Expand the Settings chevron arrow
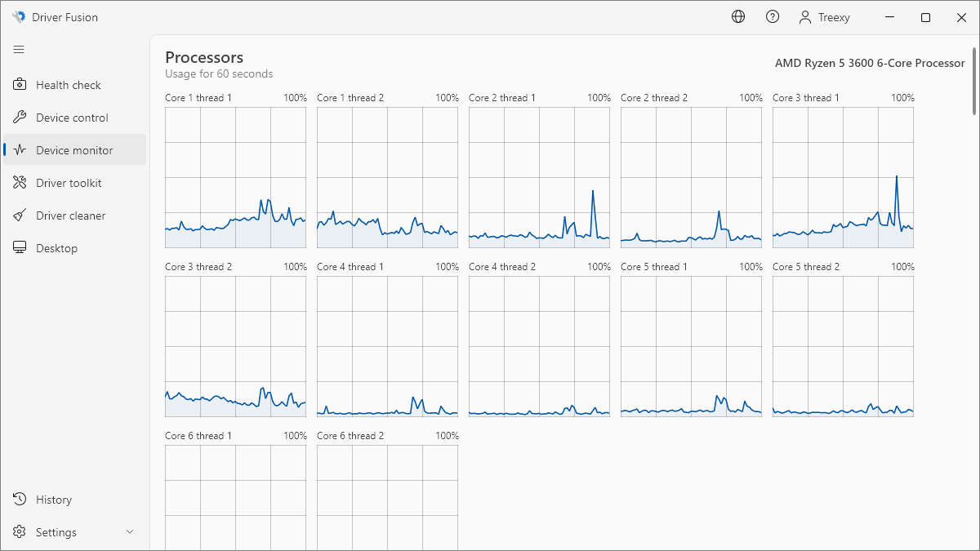Screen dimensions: 980x551 point(130,532)
